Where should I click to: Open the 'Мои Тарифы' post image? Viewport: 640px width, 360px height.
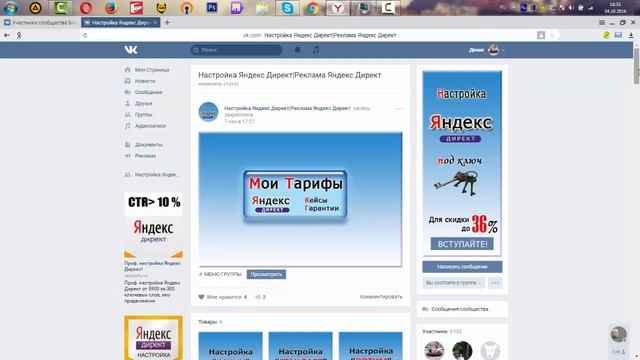[x=300, y=199]
